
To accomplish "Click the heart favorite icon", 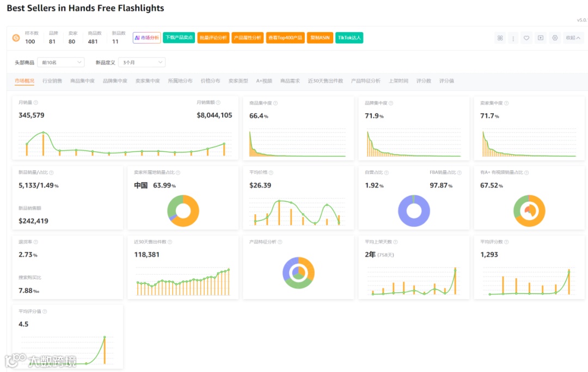I will pyautogui.click(x=526, y=38).
